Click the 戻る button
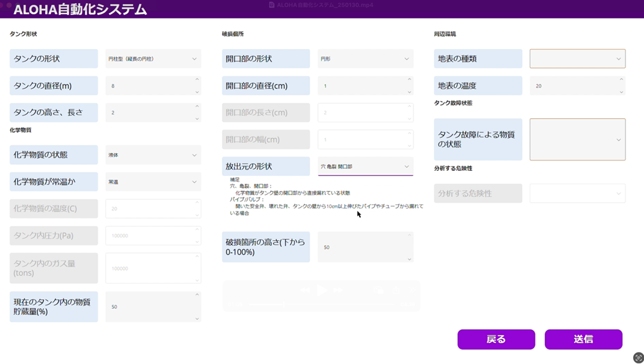 (x=496, y=339)
